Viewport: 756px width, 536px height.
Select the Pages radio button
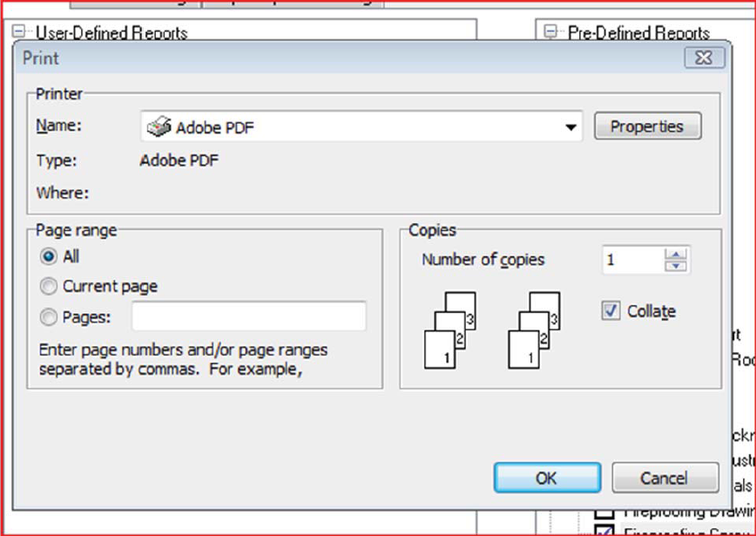pyautogui.click(x=49, y=317)
